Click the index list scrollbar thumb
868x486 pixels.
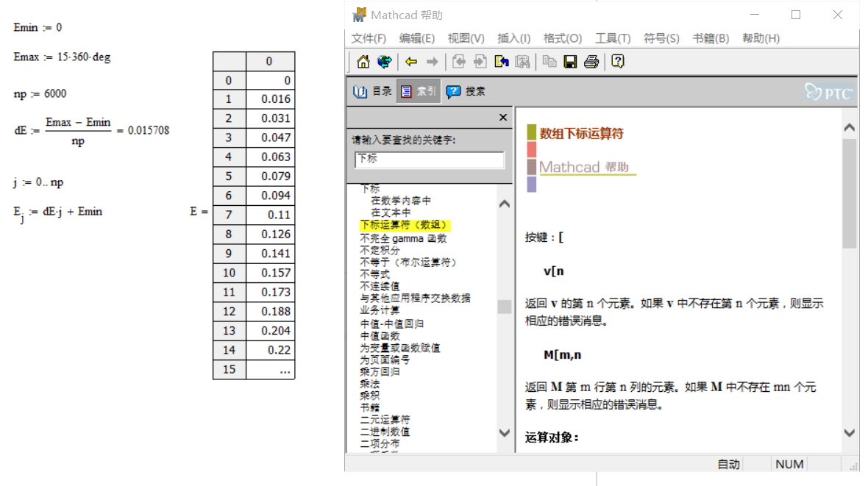(505, 307)
